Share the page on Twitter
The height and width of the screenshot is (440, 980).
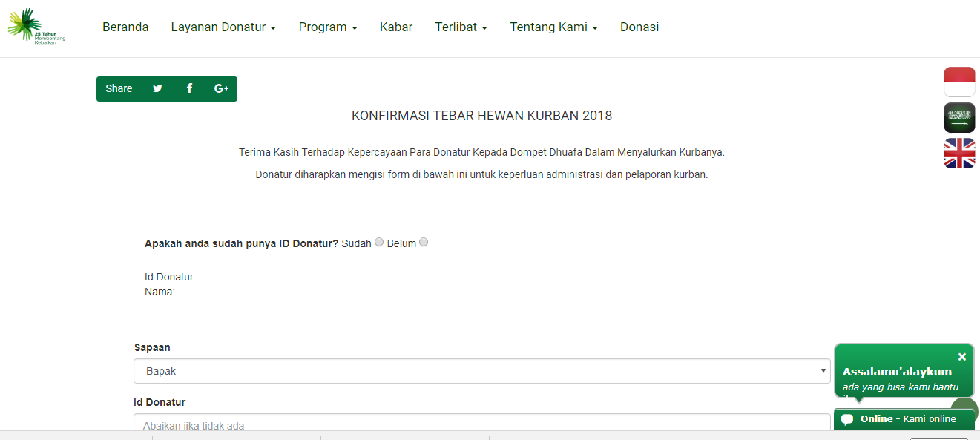click(157, 88)
